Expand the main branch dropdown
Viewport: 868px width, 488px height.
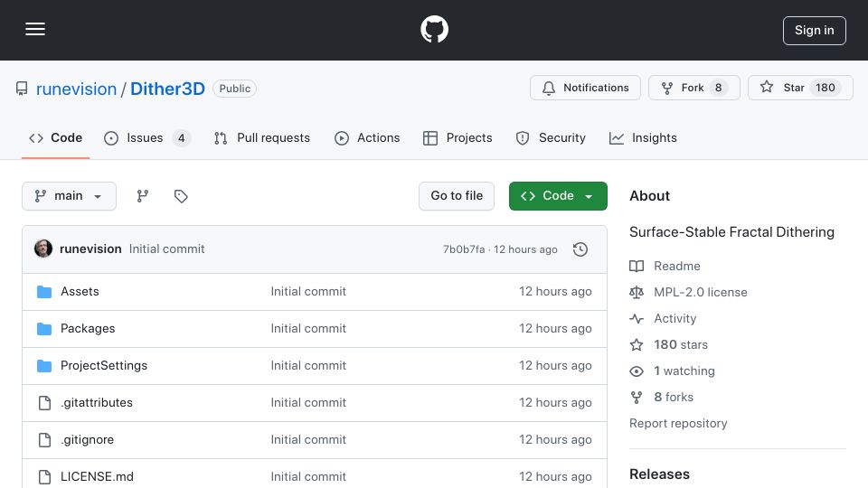click(x=69, y=196)
